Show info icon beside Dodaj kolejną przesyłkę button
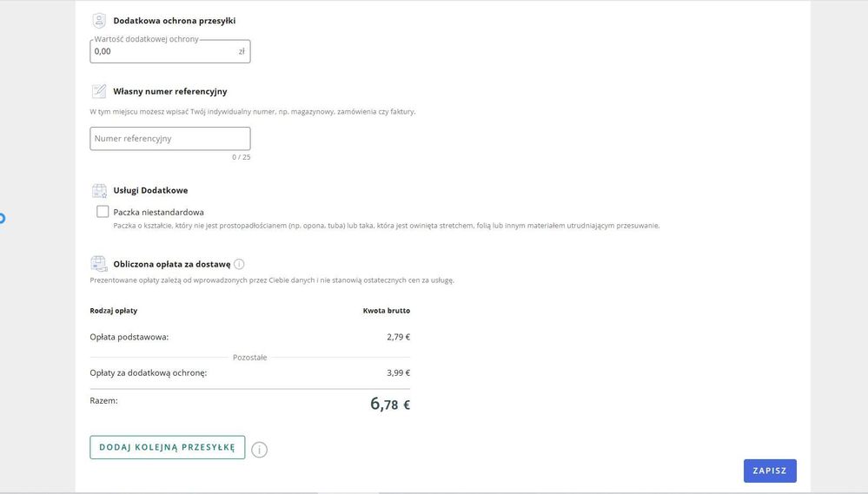The height and width of the screenshot is (494, 868). 259,450
